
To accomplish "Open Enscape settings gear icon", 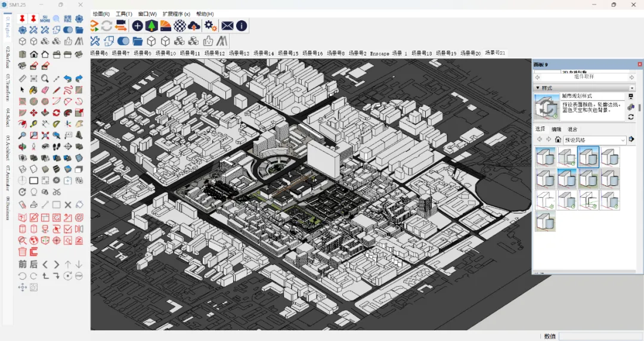I will 210,26.
